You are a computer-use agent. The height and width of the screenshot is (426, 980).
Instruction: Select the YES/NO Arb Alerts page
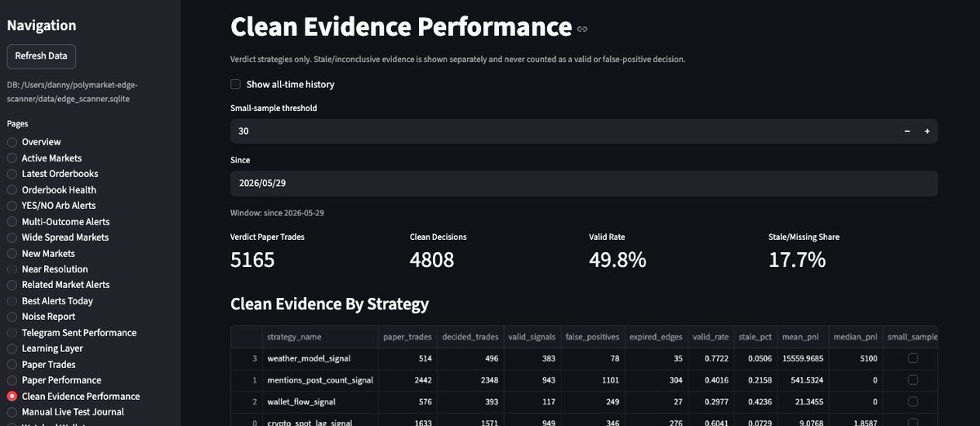coord(51,206)
